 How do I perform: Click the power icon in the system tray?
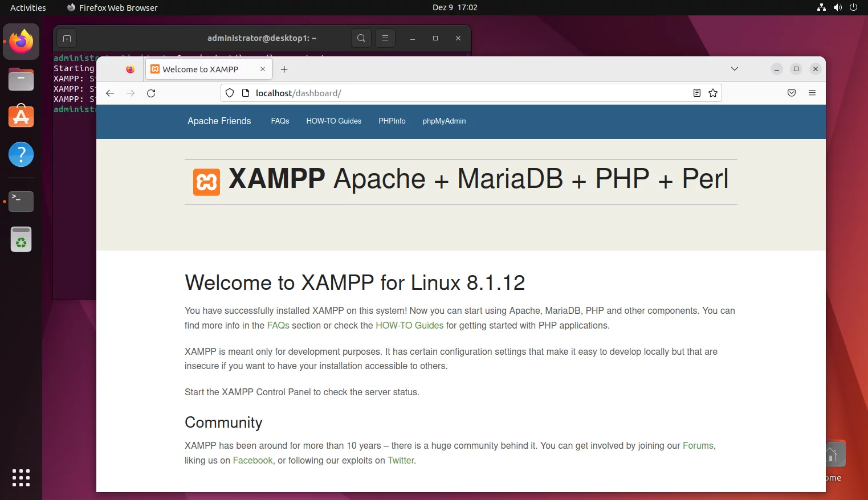(853, 7)
